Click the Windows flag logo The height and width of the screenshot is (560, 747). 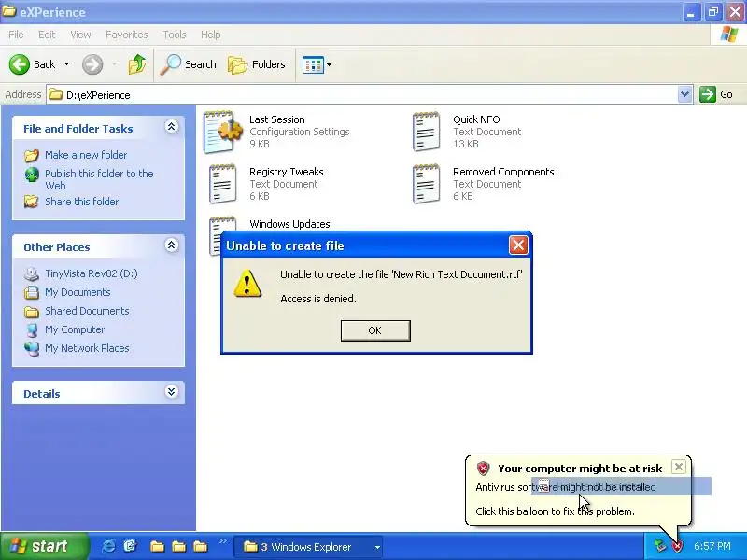[729, 35]
